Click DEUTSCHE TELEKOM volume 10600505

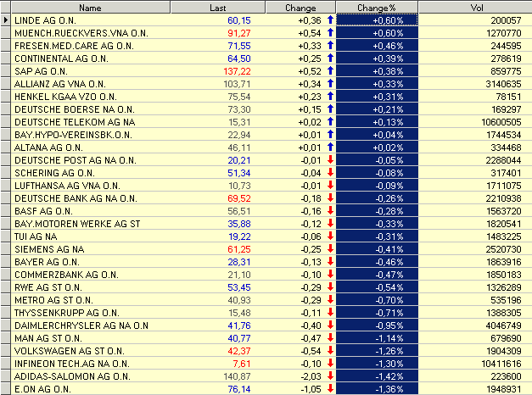(501, 122)
